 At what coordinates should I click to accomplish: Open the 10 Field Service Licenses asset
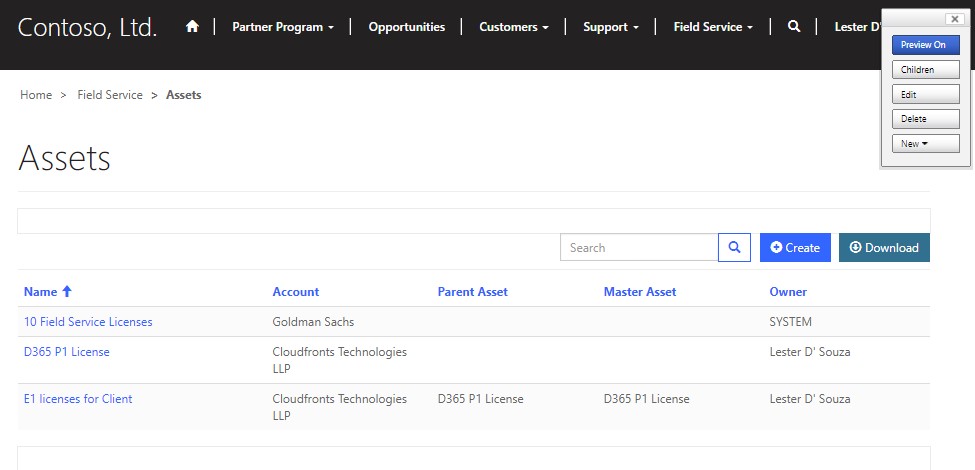pos(88,322)
